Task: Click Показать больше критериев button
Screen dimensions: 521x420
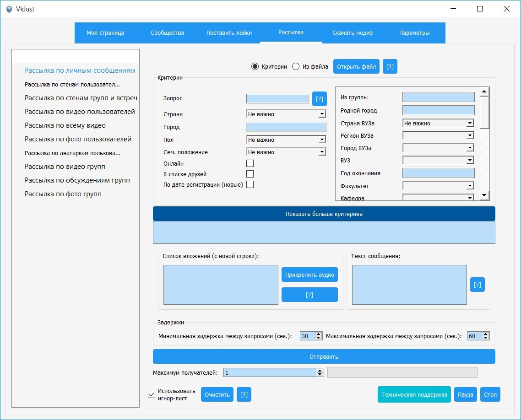Action: tap(324, 214)
